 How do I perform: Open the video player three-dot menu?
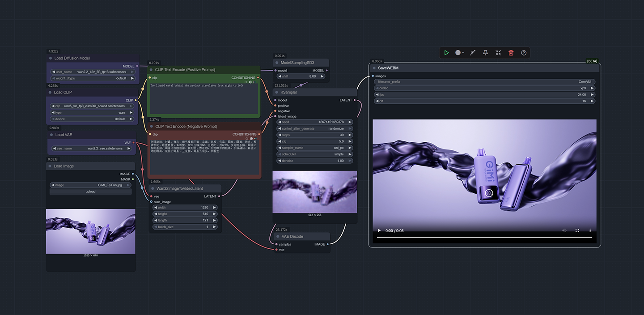tap(590, 230)
